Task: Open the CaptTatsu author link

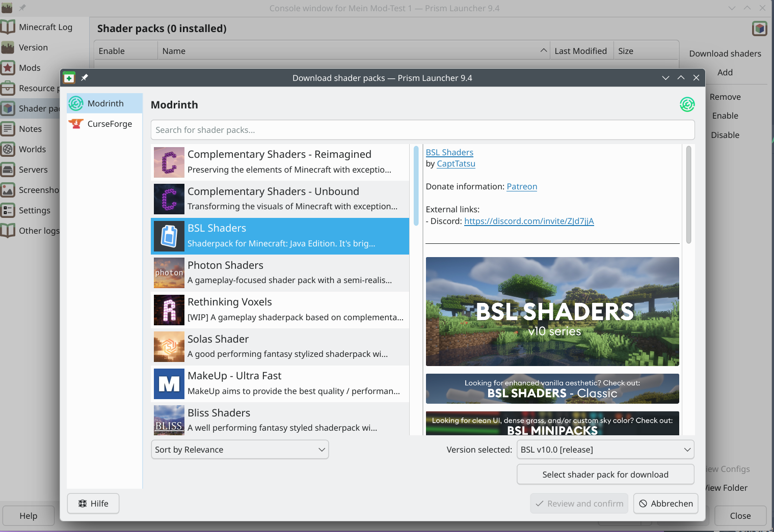Action: tap(456, 164)
